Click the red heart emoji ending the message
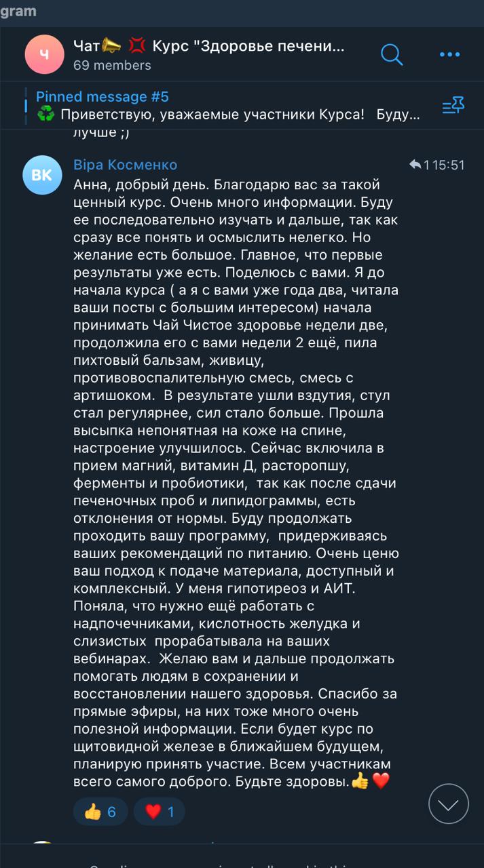The image size is (484, 868). point(381,781)
